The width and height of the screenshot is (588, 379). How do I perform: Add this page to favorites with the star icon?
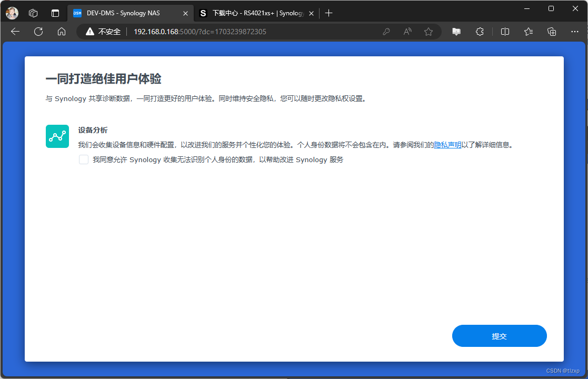point(428,32)
